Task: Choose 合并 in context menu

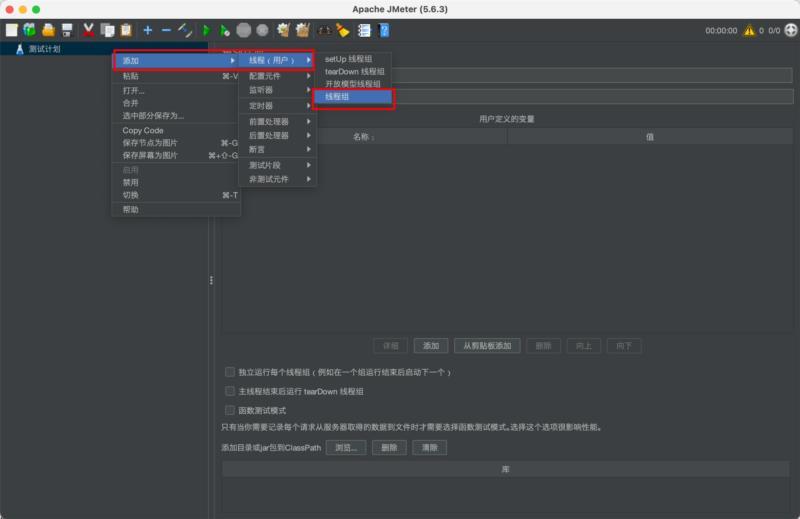Action: coord(176,103)
